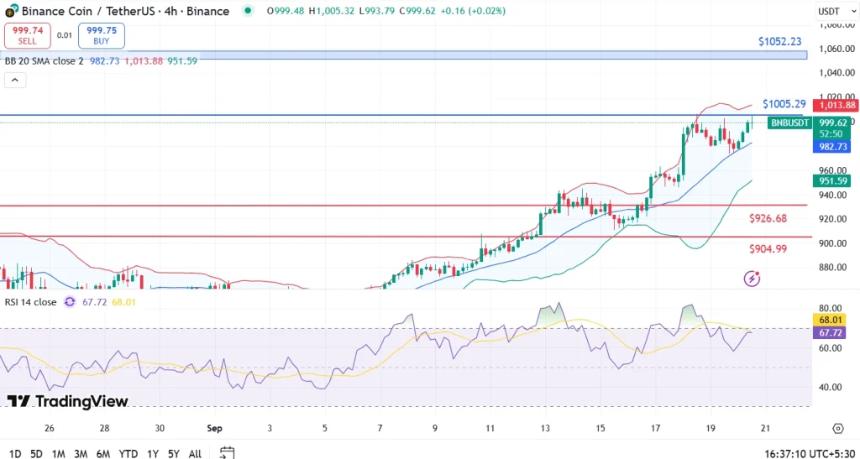Viewport: 860px width, 459px height.
Task: Click the timezone clock UTC+5:30
Action: pyautogui.click(x=804, y=454)
